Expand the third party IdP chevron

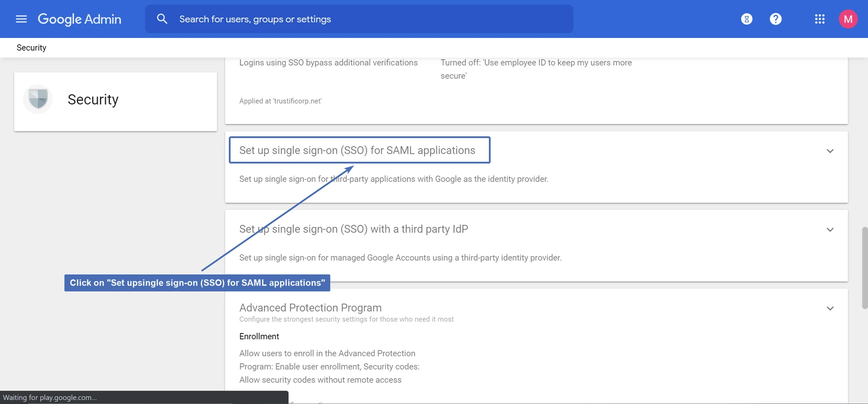pyautogui.click(x=830, y=230)
